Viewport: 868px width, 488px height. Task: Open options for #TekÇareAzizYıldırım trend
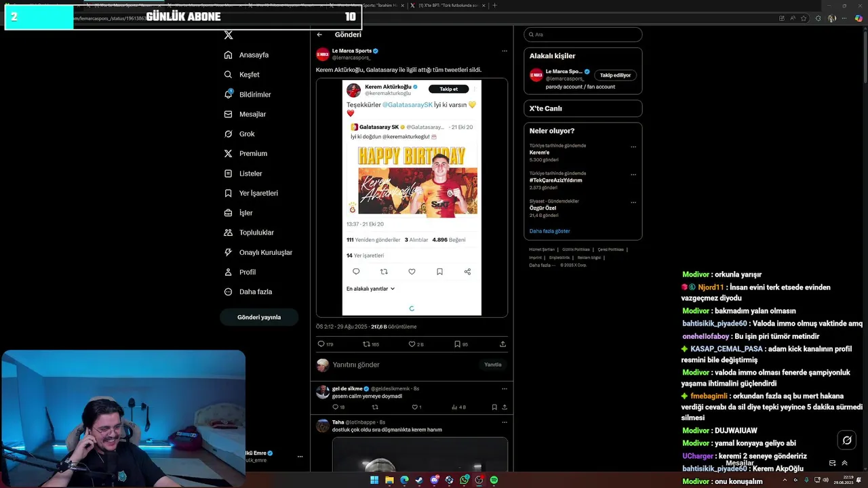[x=633, y=174]
